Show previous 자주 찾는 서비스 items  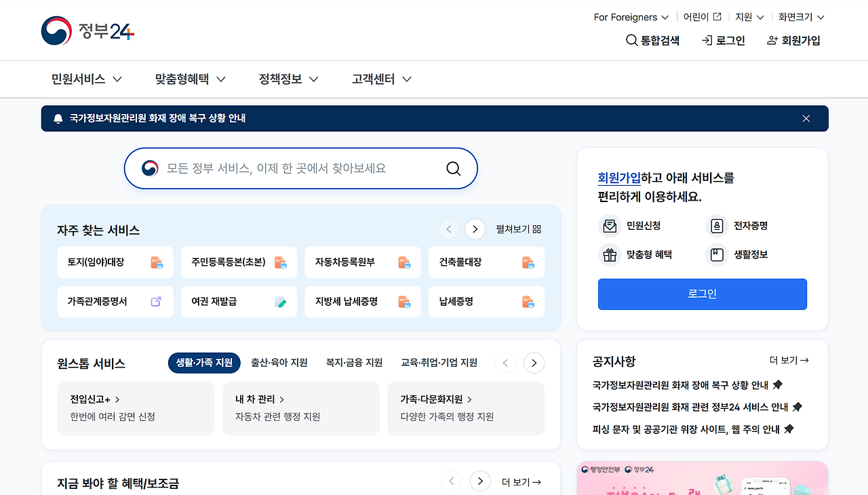(x=449, y=229)
